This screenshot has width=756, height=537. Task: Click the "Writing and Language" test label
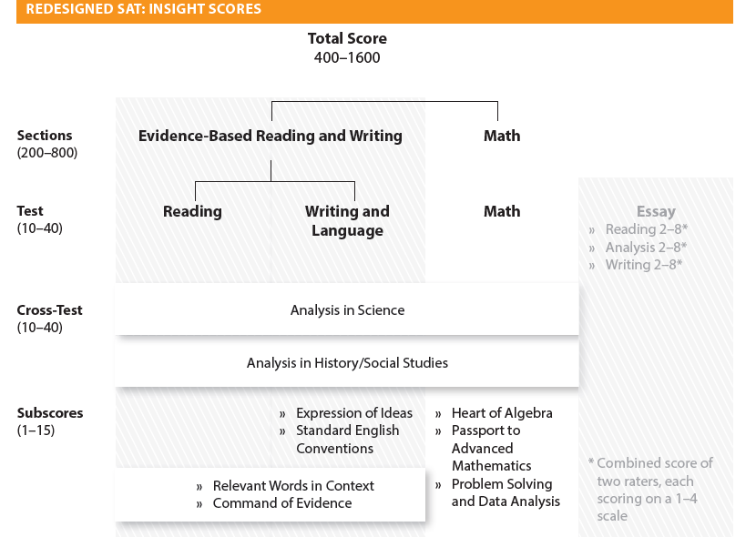pos(347,221)
